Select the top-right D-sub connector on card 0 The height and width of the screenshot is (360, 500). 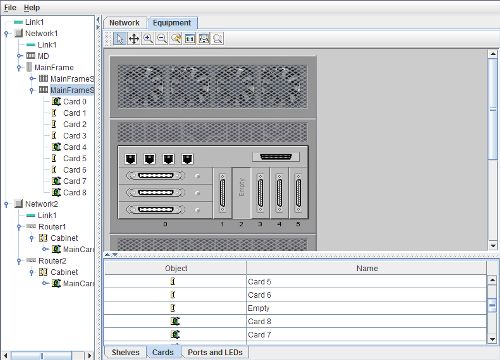coord(276,156)
